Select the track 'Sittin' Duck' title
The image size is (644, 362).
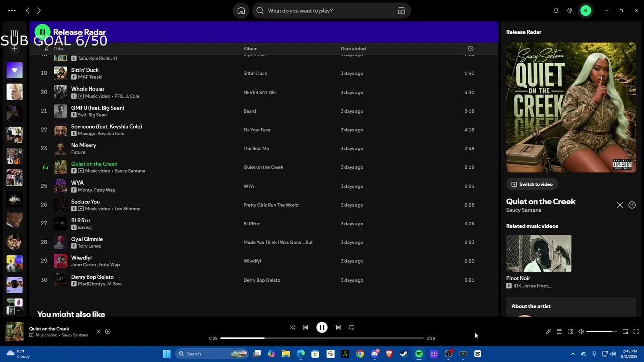pyautogui.click(x=85, y=70)
